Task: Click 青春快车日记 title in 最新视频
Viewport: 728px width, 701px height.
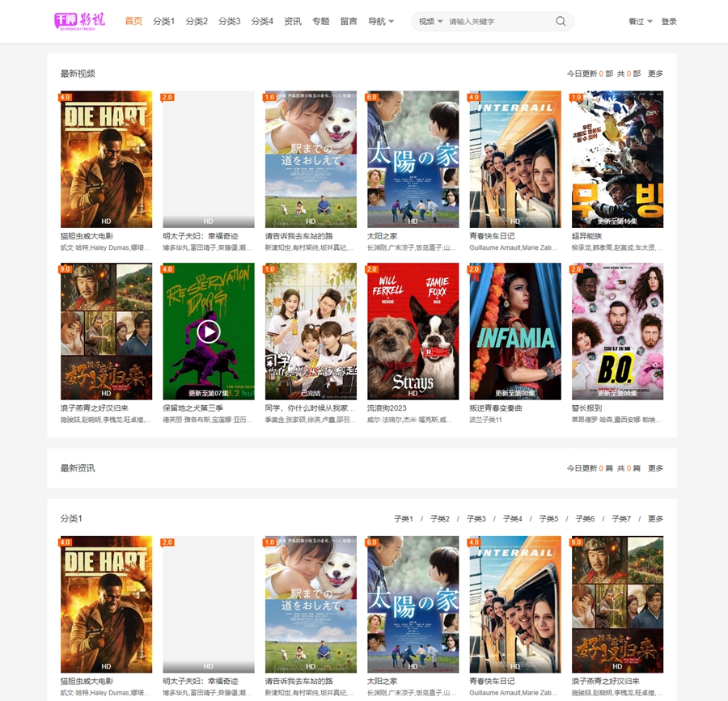Action: pyautogui.click(x=492, y=236)
